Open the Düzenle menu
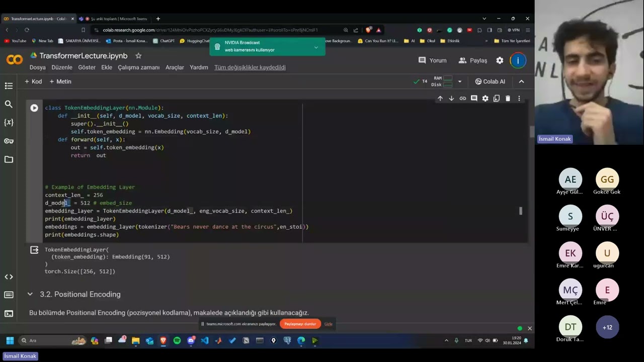The height and width of the screenshot is (362, 644). (x=62, y=67)
